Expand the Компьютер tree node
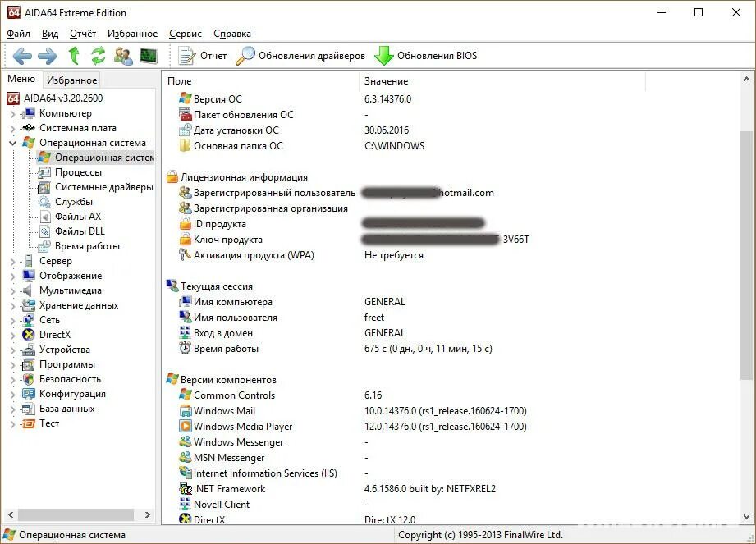The width and height of the screenshot is (756, 544). coord(12,114)
